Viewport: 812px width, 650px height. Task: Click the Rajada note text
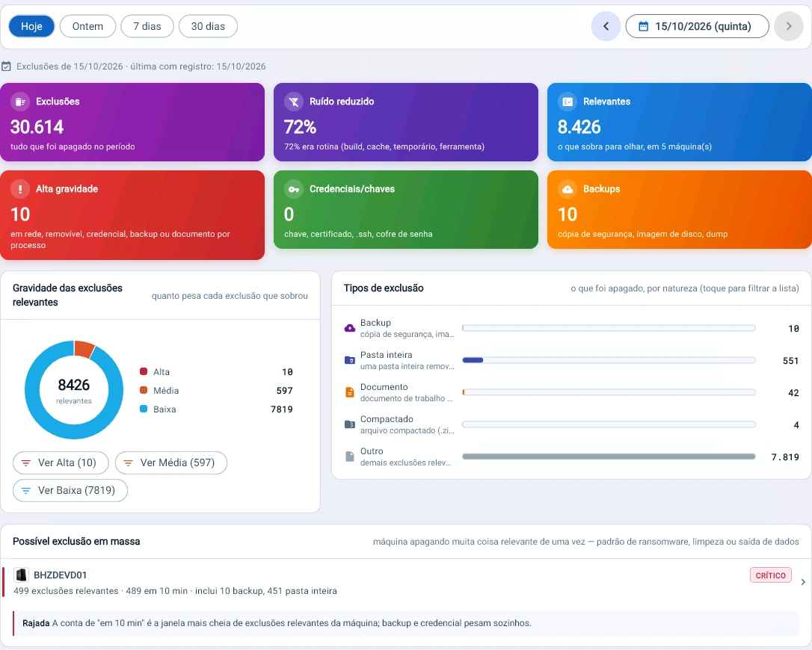277,623
